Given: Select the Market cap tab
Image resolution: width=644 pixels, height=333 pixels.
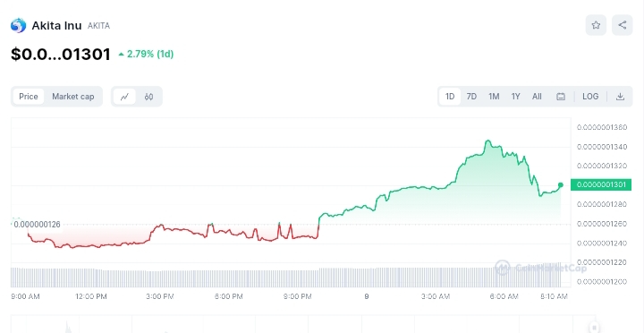Looking at the screenshot, I should coord(73,97).
